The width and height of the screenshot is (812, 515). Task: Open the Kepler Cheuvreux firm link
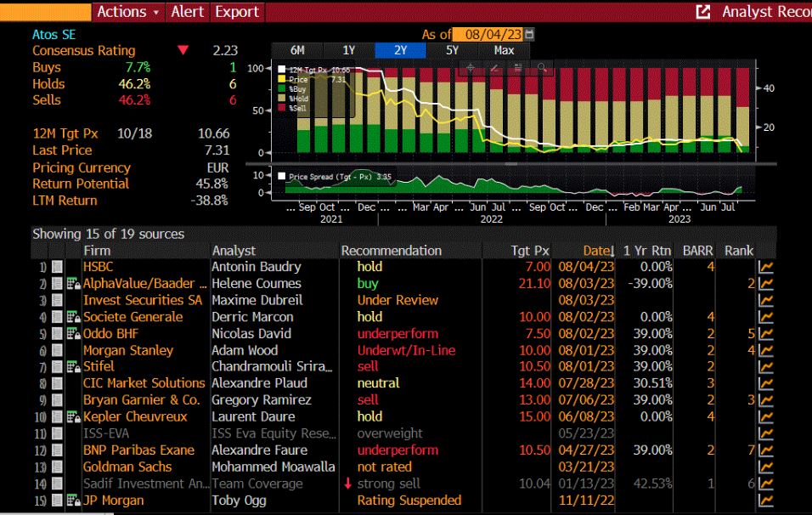pos(135,416)
